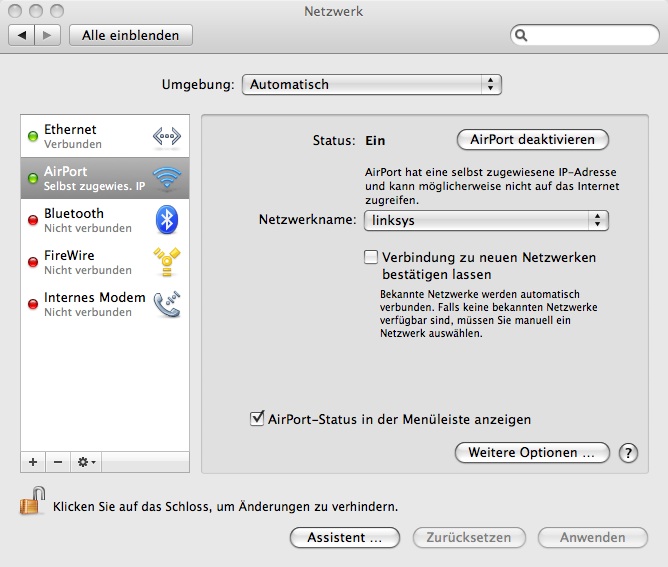This screenshot has height=567, width=668.
Task: Select AirPort in the service list
Action: (x=105, y=178)
